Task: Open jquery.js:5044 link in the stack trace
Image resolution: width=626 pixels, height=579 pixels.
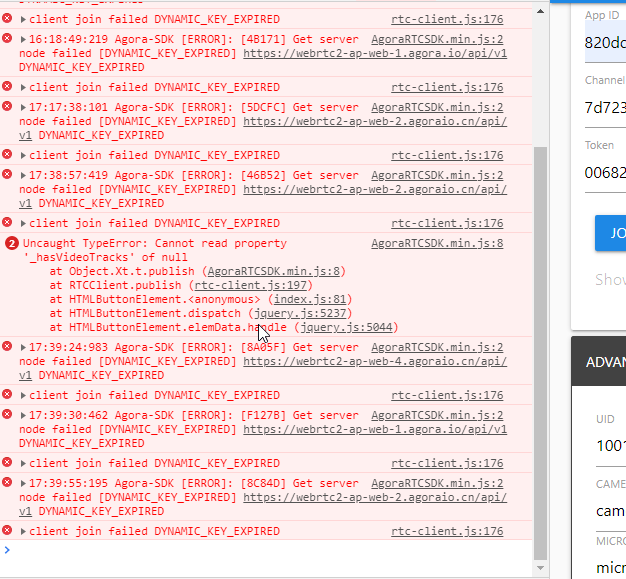Action: [x=346, y=327]
